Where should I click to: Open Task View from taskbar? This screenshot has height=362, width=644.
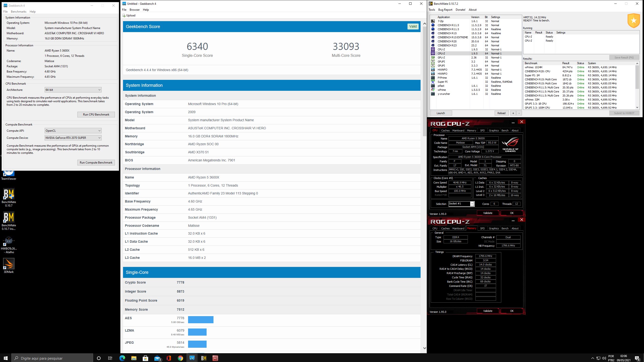point(110,358)
